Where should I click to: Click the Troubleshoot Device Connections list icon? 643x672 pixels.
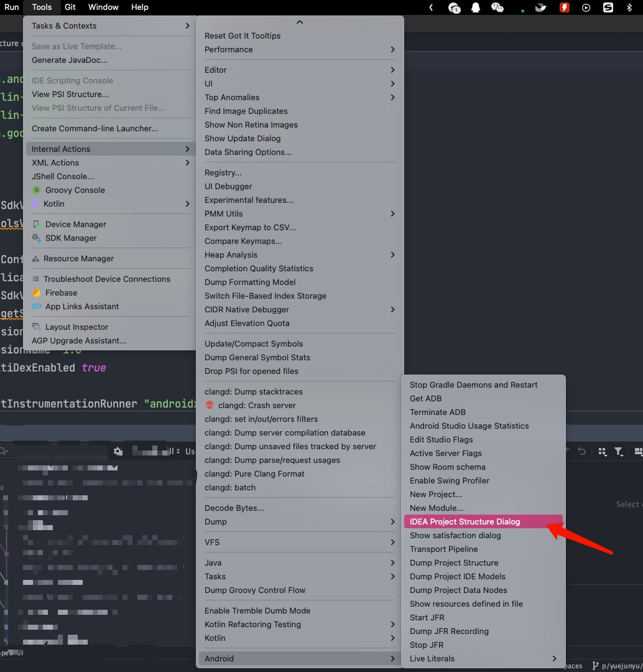pos(36,279)
